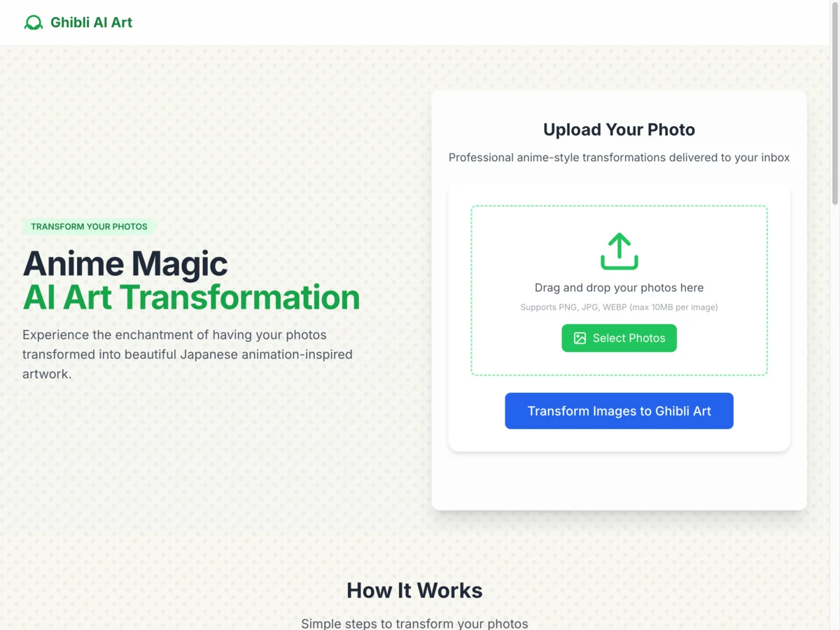
Task: Open the Ghibli AI Art brand link
Action: coord(91,22)
